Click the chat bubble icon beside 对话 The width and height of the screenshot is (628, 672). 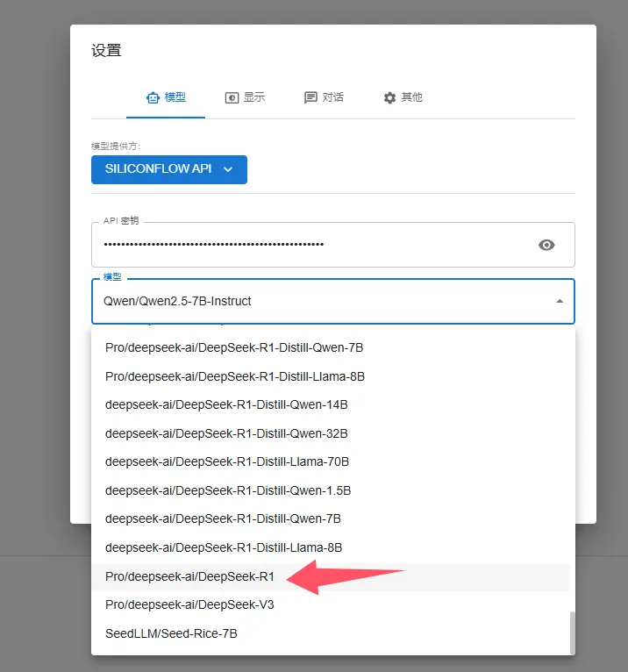(x=310, y=98)
